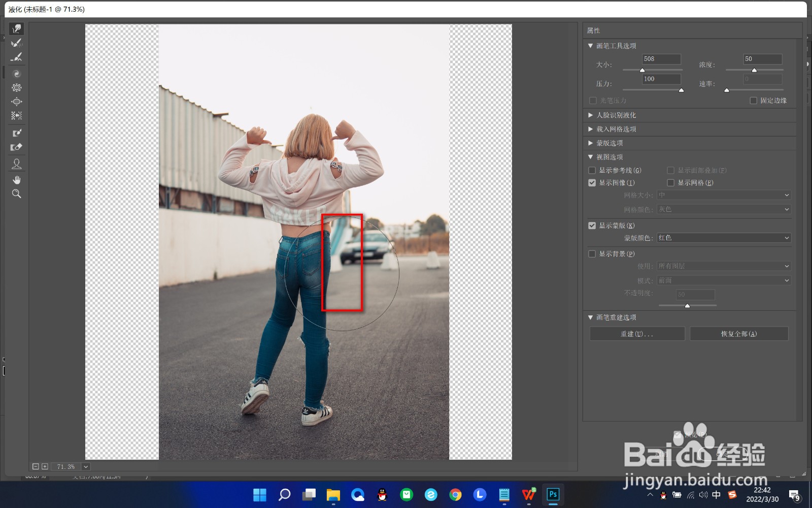Click the zoom in plus button
The width and height of the screenshot is (812, 508).
[x=45, y=466]
